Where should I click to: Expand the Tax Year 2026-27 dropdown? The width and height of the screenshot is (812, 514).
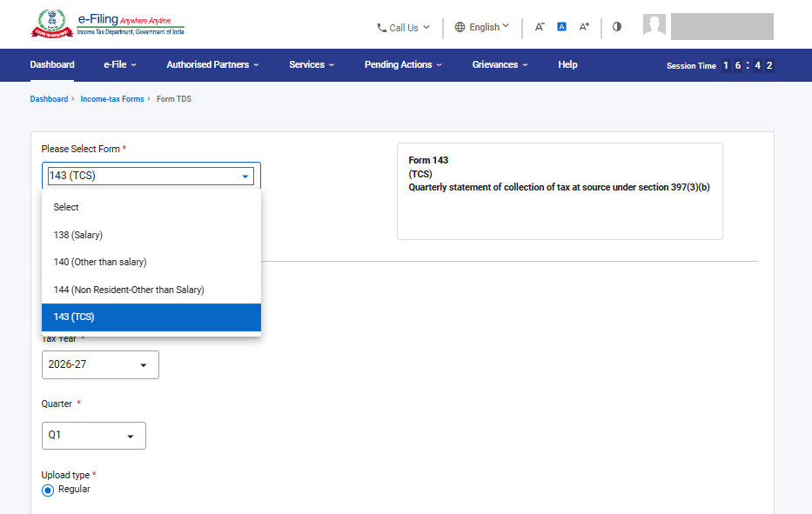click(x=100, y=365)
